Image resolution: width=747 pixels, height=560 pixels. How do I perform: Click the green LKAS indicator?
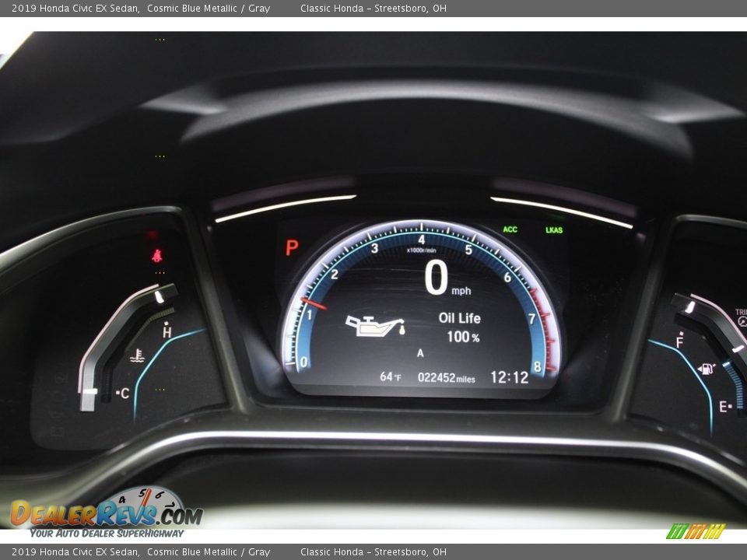(554, 230)
